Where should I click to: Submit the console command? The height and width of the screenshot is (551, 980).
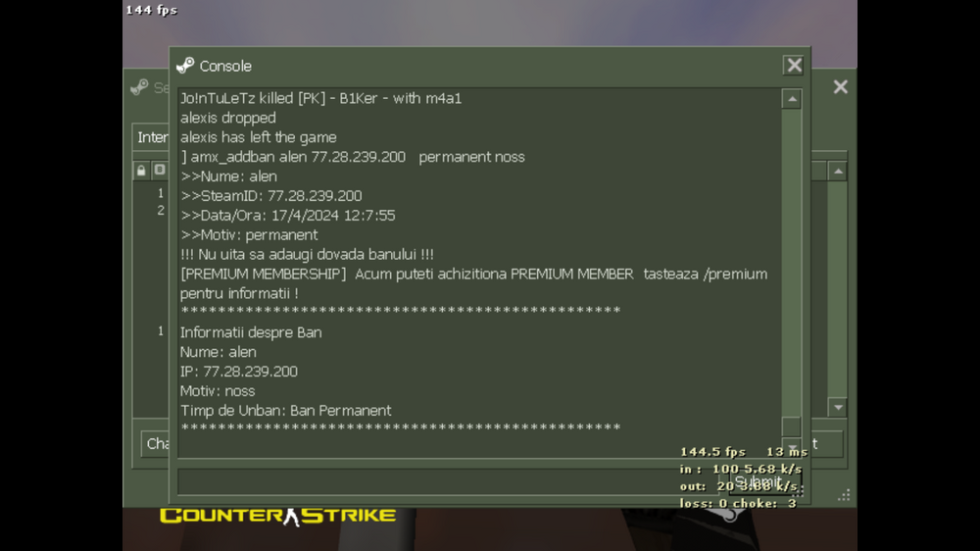pyautogui.click(x=759, y=481)
